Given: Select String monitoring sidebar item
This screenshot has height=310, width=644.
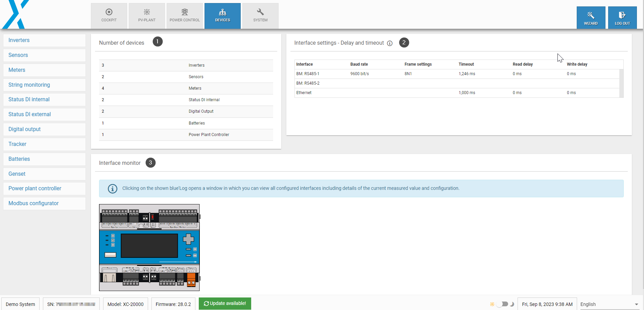Looking at the screenshot, I should point(29,85).
